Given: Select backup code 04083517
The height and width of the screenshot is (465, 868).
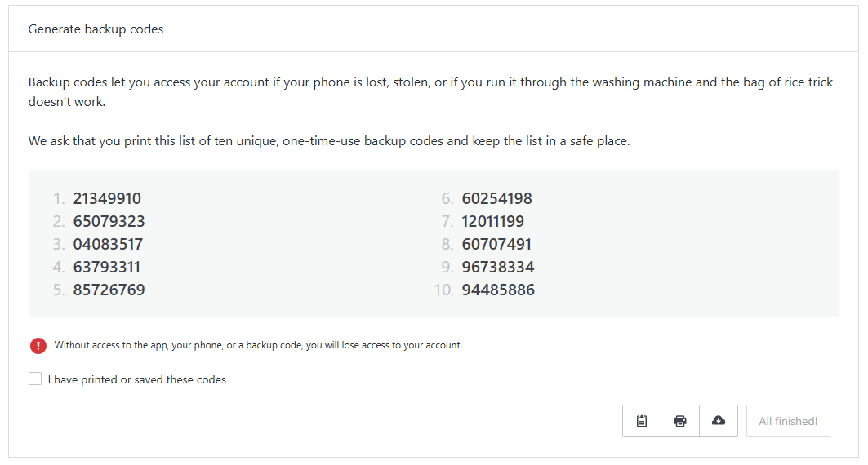Looking at the screenshot, I should [108, 244].
